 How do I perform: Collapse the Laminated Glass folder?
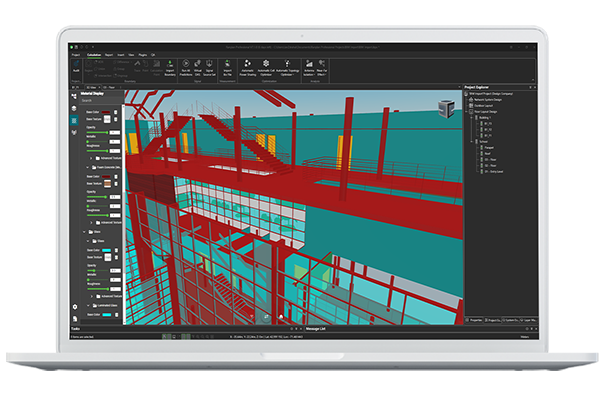88,305
